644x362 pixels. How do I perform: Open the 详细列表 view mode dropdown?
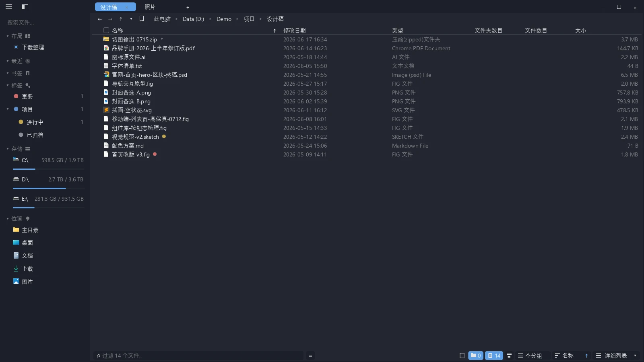point(617,356)
